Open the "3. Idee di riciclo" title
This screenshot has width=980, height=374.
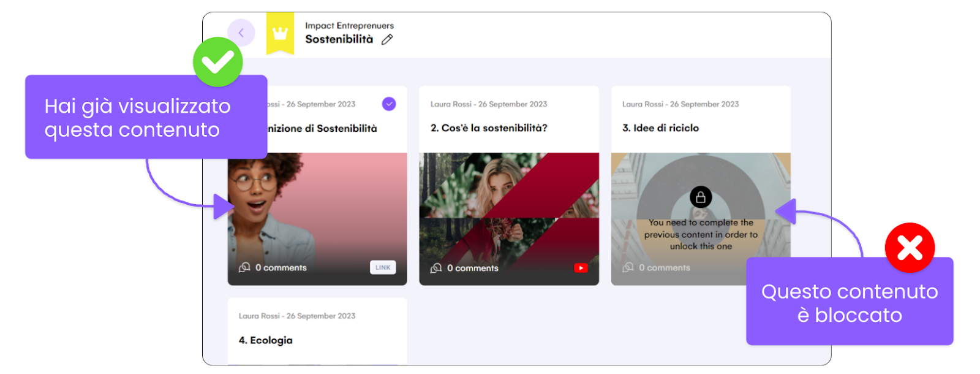(x=660, y=128)
